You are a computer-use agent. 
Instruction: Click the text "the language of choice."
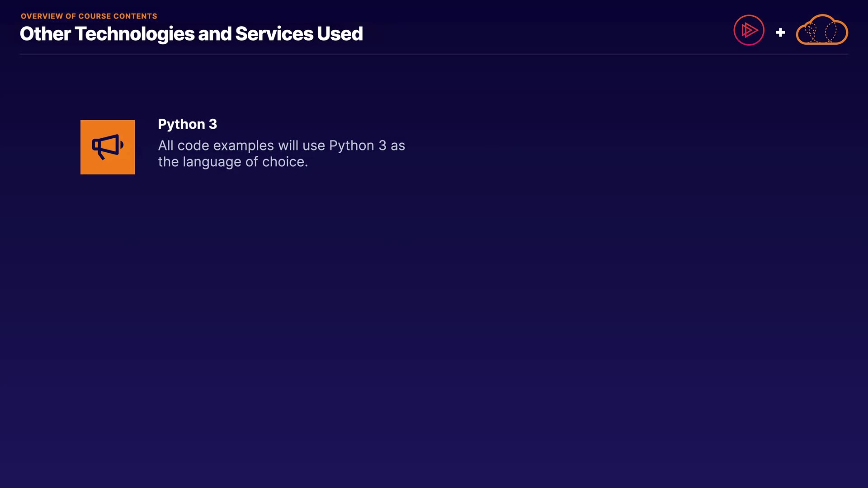tap(233, 162)
